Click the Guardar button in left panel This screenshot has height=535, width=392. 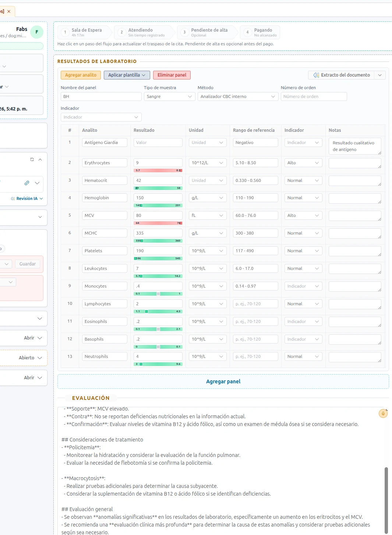pyautogui.click(x=28, y=264)
